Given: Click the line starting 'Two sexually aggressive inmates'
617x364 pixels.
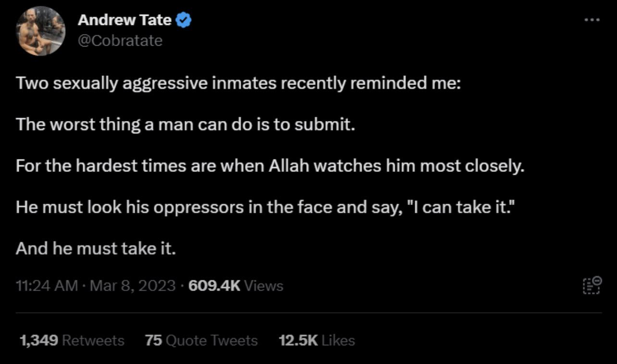Looking at the screenshot, I should [238, 84].
